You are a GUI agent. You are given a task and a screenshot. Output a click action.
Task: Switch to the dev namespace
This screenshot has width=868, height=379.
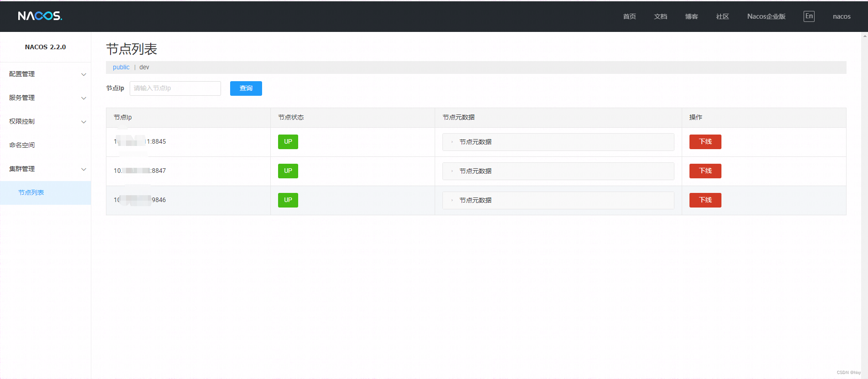[144, 67]
